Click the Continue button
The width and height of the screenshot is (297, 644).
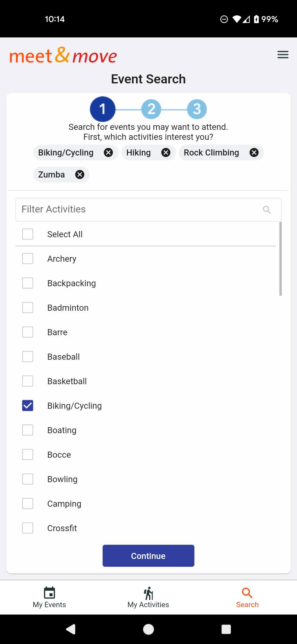tap(148, 556)
